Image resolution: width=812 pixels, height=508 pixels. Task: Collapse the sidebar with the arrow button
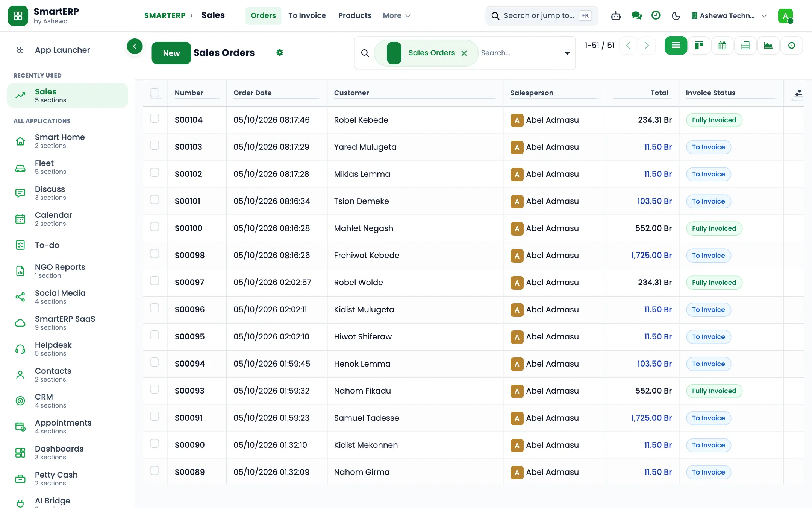pos(135,46)
